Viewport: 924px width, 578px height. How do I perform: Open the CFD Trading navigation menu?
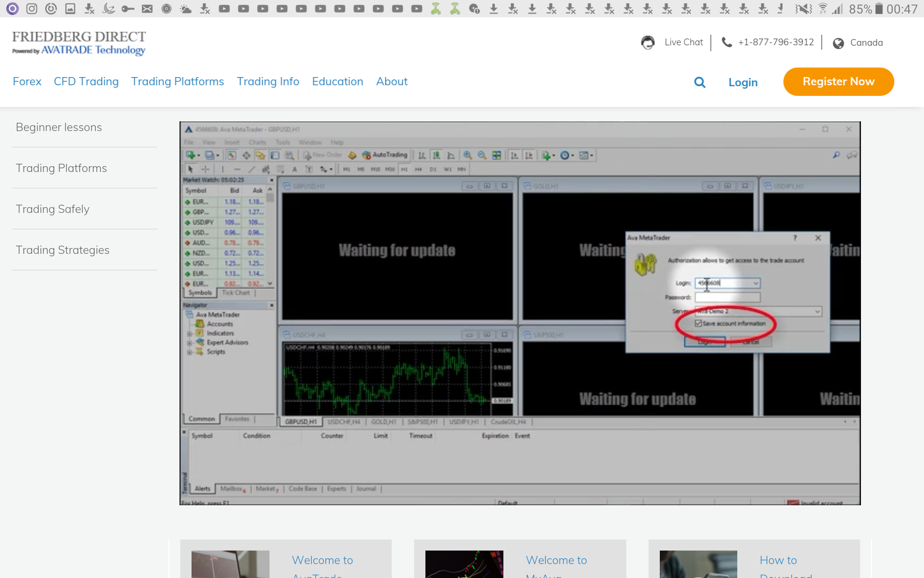pos(86,81)
